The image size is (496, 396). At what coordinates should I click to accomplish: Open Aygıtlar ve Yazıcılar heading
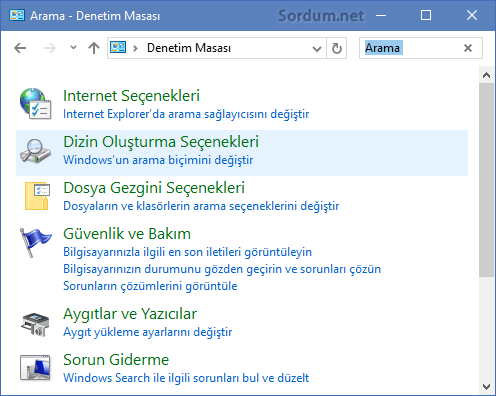click(130, 314)
